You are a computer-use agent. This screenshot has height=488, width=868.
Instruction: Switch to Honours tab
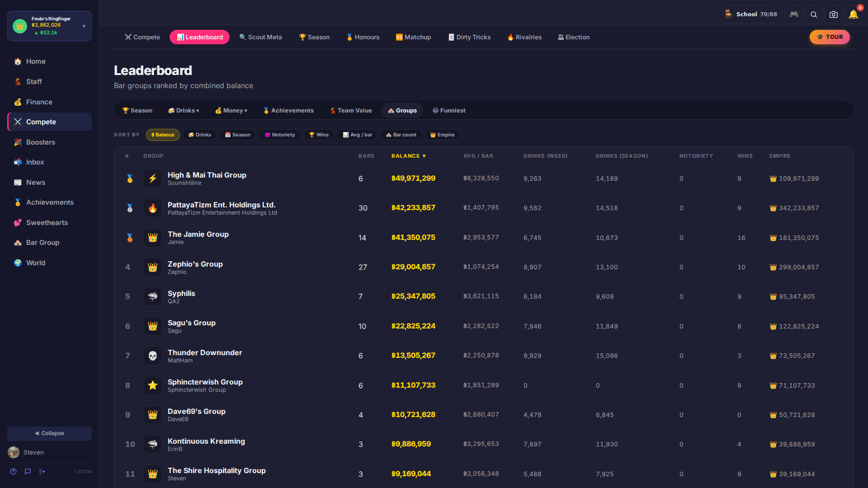[363, 37]
